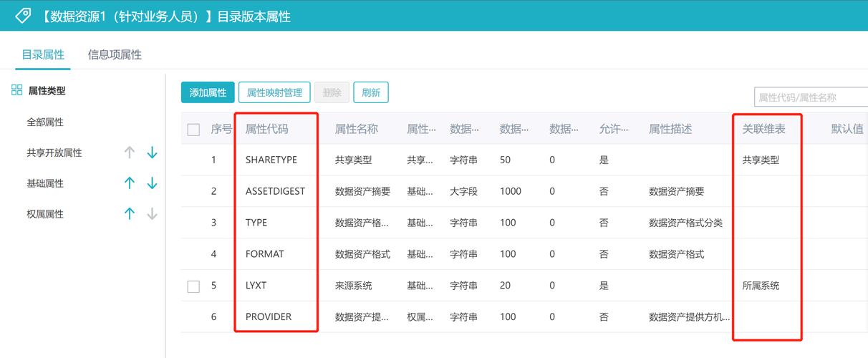Image resolution: width=868 pixels, height=358 pixels.
Task: Click the 属性代码 column header
Action: [x=267, y=129]
